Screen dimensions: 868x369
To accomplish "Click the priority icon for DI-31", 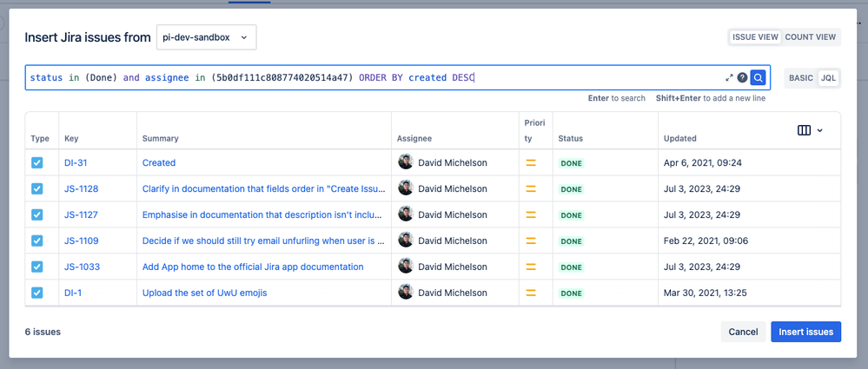I will pyautogui.click(x=531, y=162).
